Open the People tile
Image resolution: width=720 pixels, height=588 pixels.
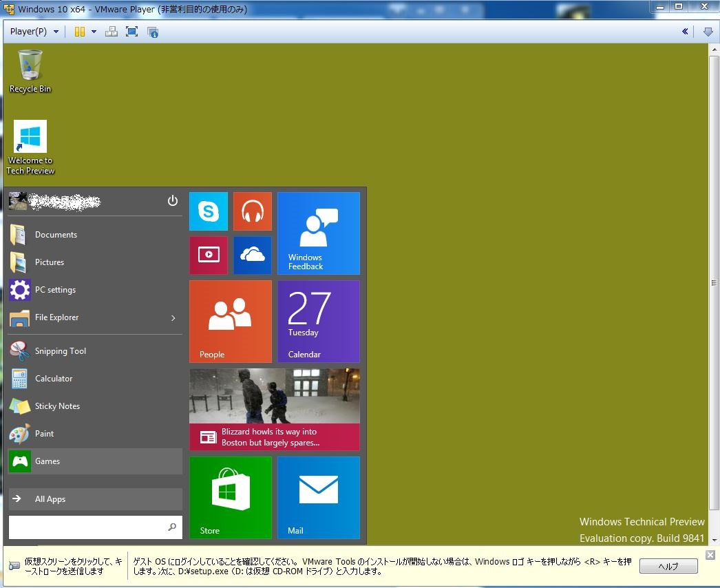tap(231, 322)
